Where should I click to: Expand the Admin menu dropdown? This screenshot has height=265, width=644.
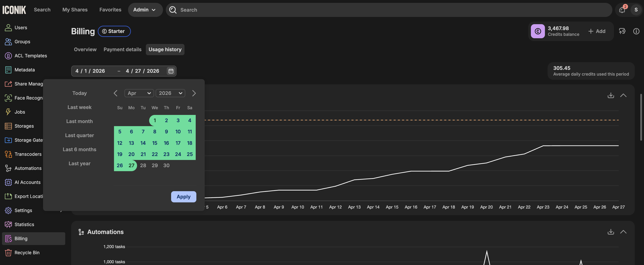click(145, 10)
